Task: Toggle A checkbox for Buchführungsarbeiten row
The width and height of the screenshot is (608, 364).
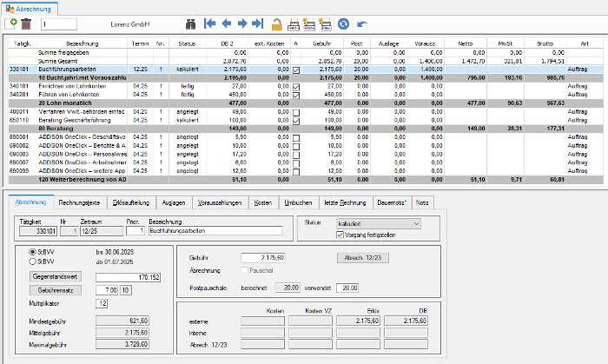Action: (296, 70)
